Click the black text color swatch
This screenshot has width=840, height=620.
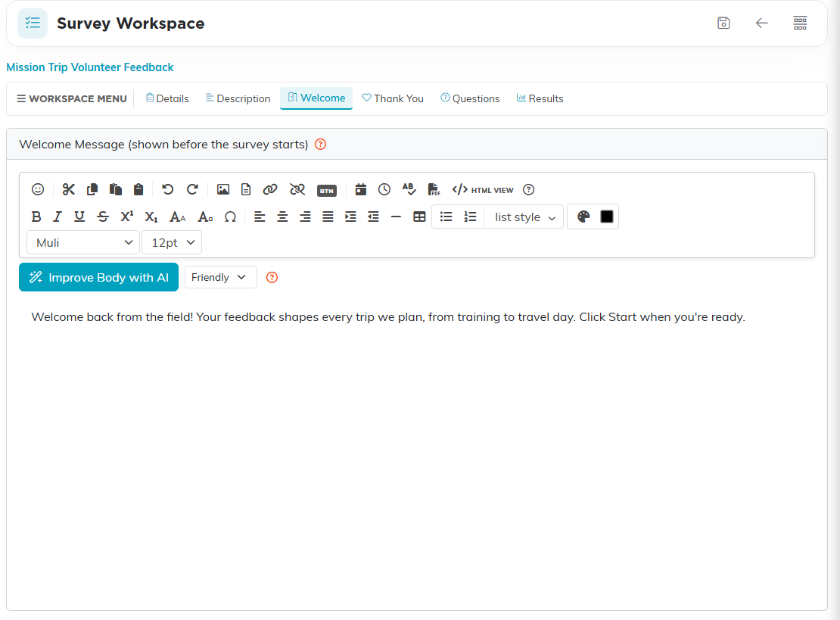[x=606, y=217]
